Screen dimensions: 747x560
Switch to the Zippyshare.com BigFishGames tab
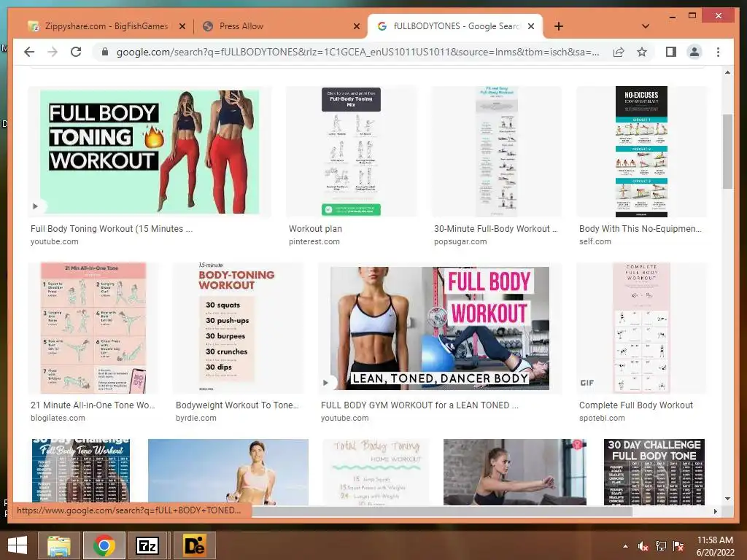click(x=107, y=26)
